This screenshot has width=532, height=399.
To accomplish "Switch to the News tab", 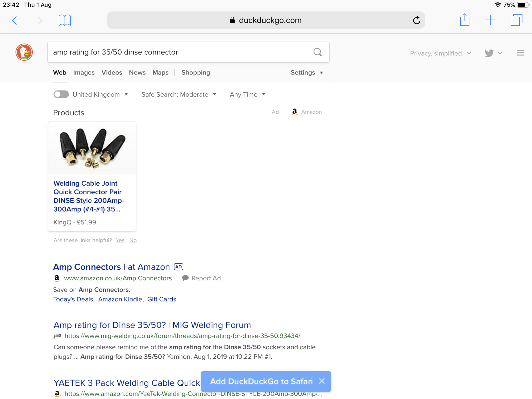I will pos(137,73).
